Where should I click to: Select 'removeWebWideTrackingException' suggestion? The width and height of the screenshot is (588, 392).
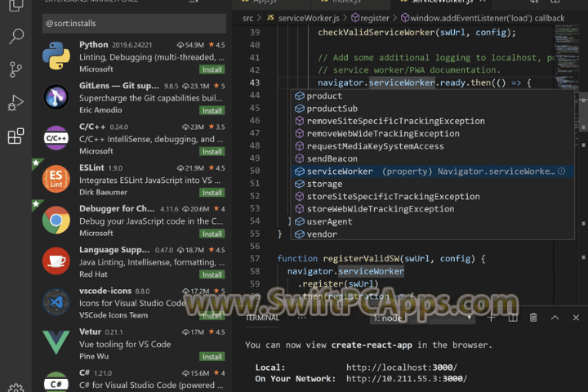[432, 134]
